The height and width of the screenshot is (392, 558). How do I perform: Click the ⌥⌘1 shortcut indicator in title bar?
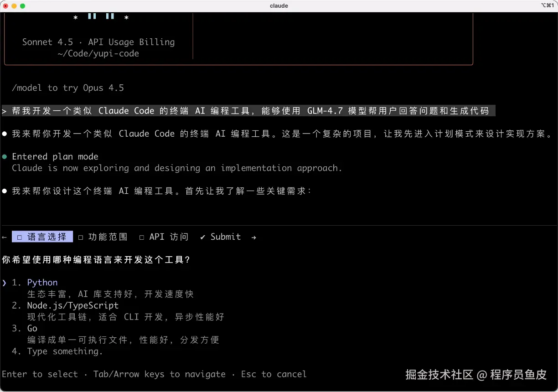click(548, 6)
